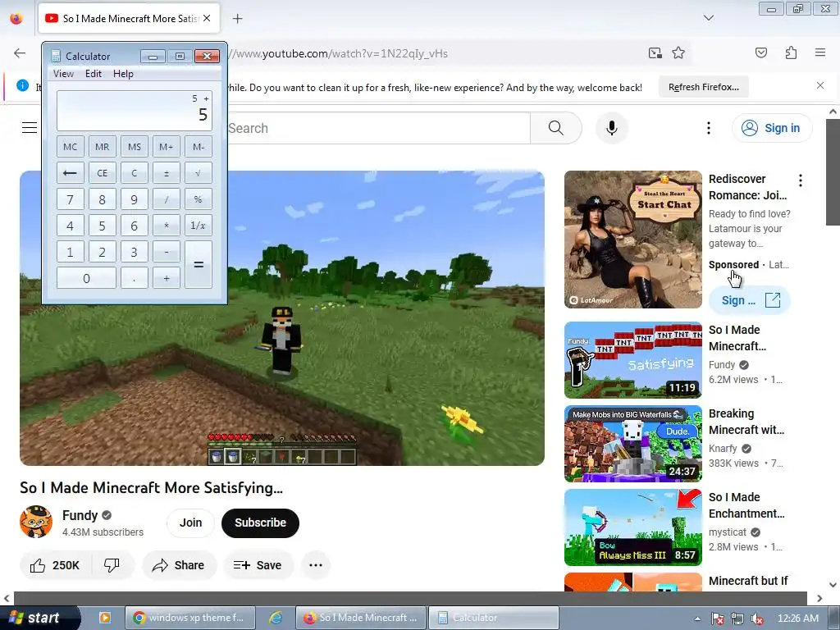The width and height of the screenshot is (840, 630).
Task: Open Knarfy 24:37 video thumbnail
Action: click(632, 444)
